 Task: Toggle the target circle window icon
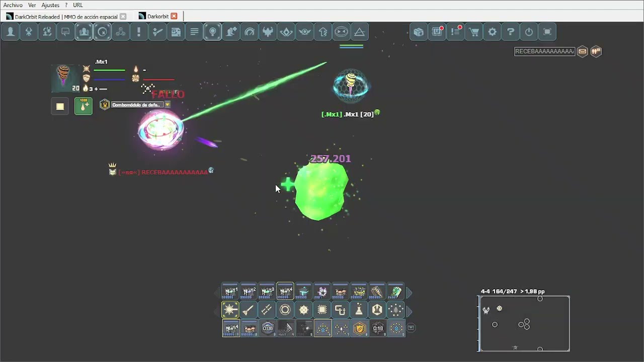click(102, 32)
